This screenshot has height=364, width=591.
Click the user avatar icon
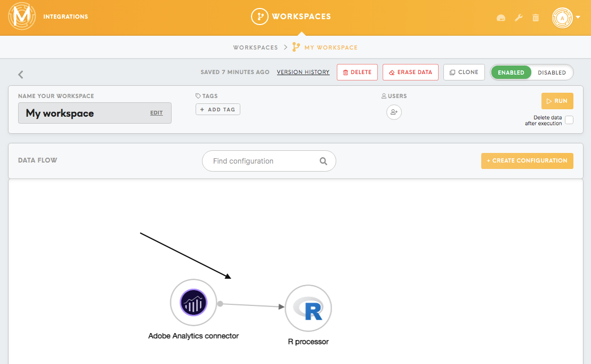(562, 18)
